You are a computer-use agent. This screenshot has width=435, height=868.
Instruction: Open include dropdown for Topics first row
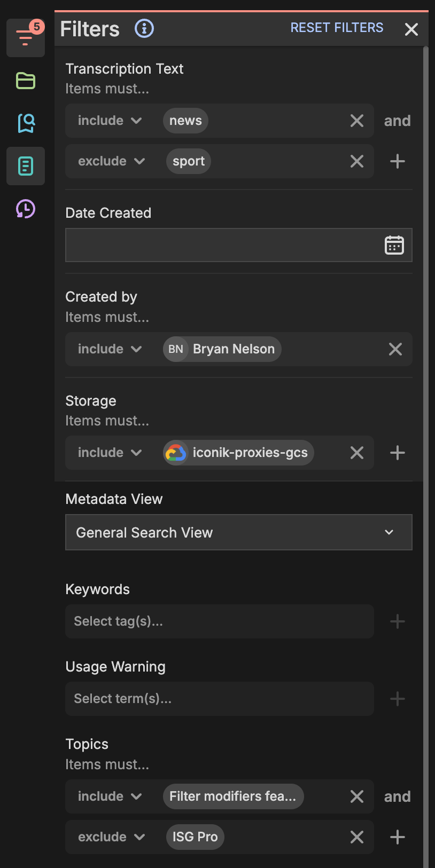point(110,796)
